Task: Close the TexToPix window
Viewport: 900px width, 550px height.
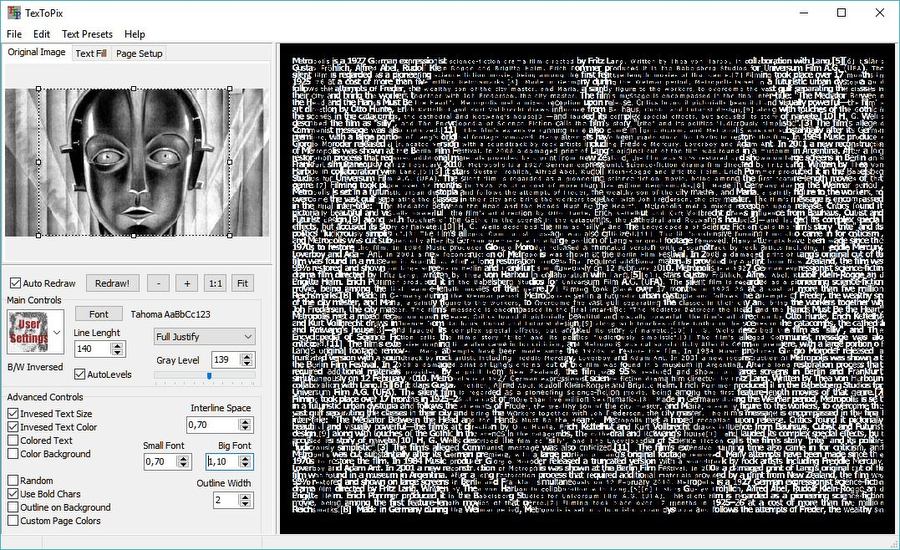Action: click(880, 13)
